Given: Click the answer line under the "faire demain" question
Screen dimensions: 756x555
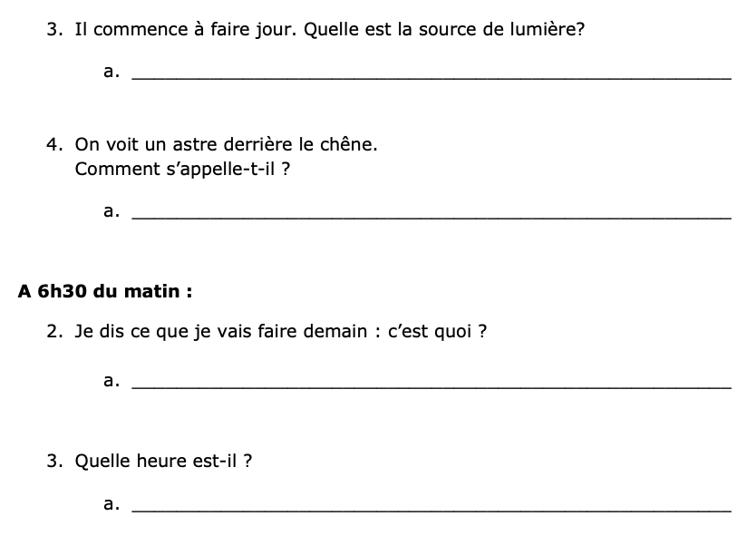Looking at the screenshot, I should coord(431,386).
